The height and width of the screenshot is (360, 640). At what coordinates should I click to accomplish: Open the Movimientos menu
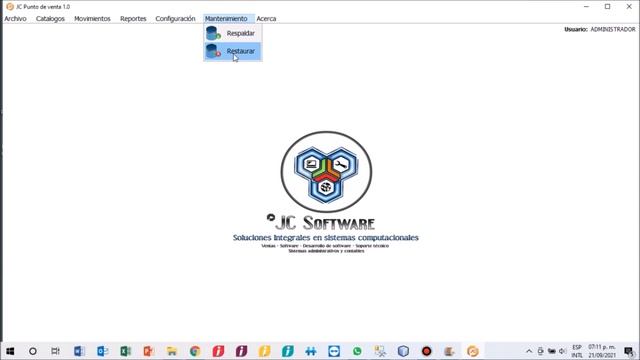click(x=92, y=18)
